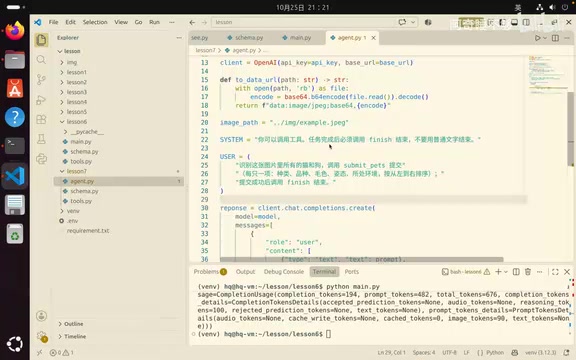The height and width of the screenshot is (360, 576).
Task: Click the Run Python File play icon
Action: tap(537, 38)
